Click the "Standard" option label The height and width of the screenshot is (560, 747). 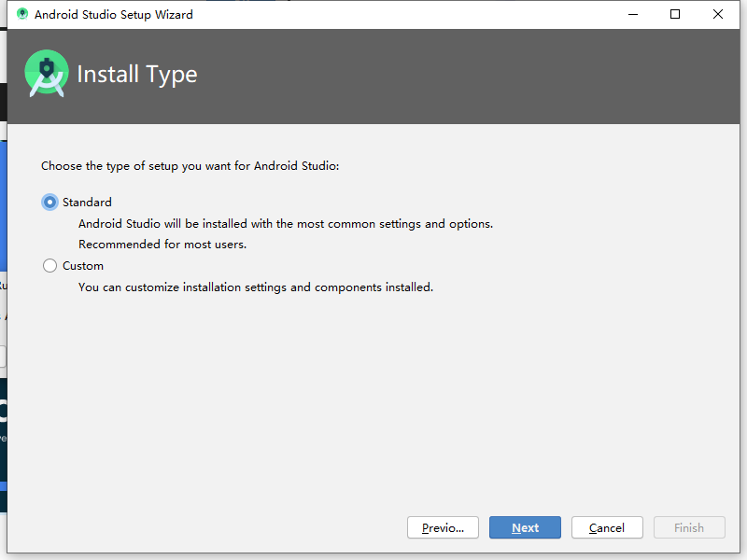pyautogui.click(x=87, y=203)
